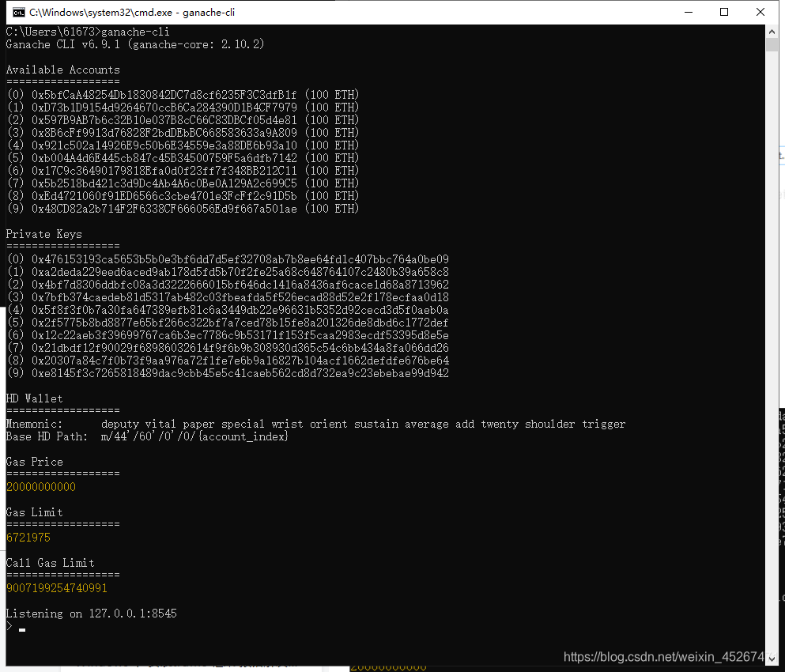Click the scrollbar up arrow
Screen dimensions: 785x672
click(x=772, y=31)
